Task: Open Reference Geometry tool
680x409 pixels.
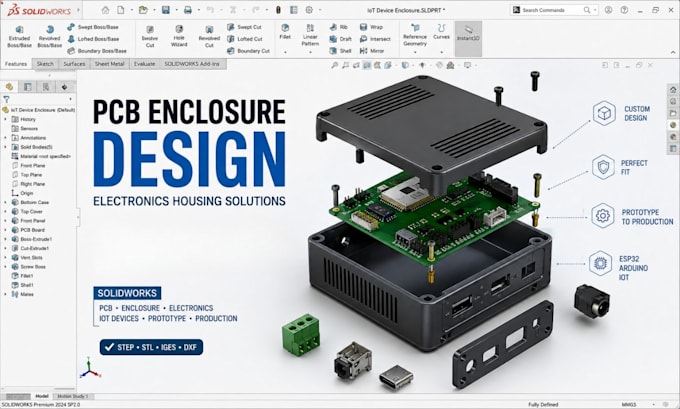Action: coord(415,36)
